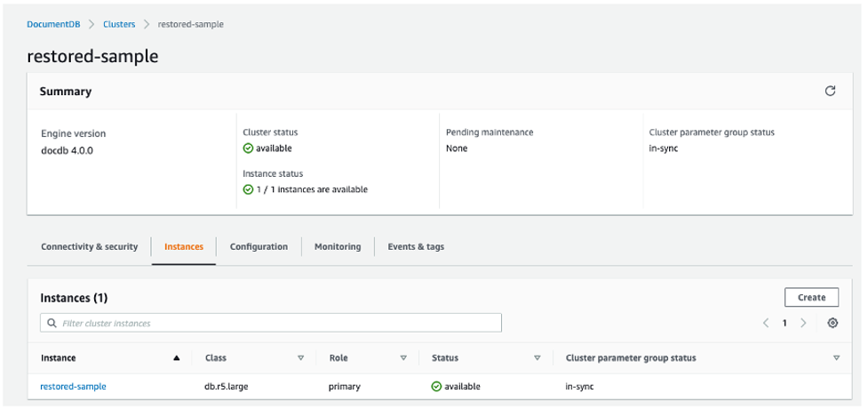This screenshot has height=409, width=868.
Task: Click the in-sync value in Summary
Action: tap(664, 148)
